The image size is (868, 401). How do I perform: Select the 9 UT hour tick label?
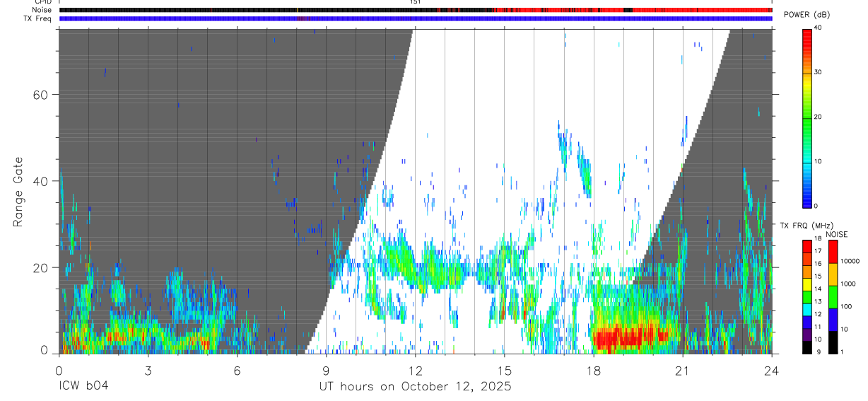(x=326, y=370)
